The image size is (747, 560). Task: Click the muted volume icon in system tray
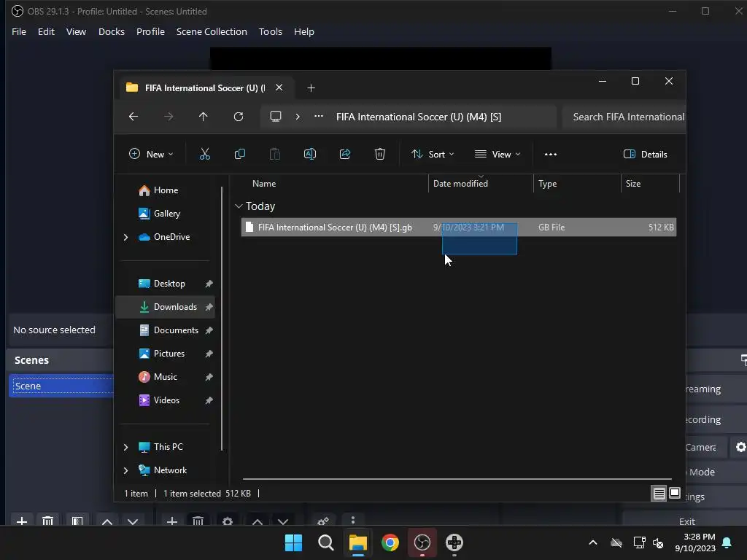(658, 542)
